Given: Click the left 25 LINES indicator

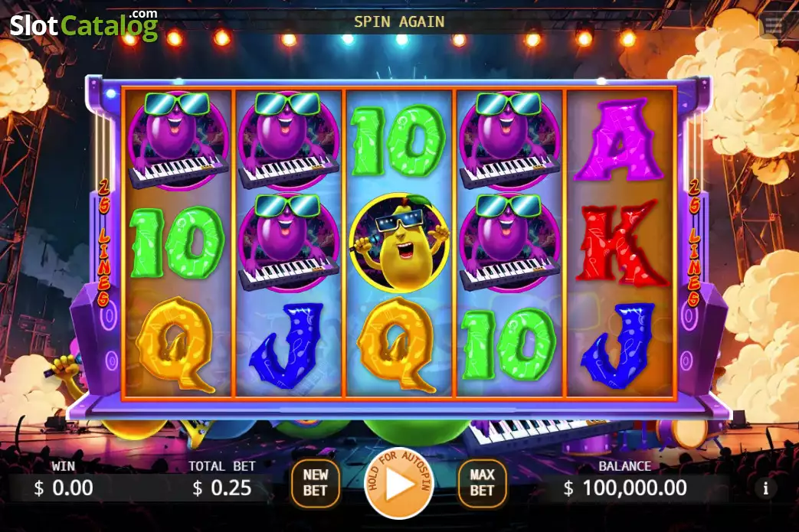Looking at the screenshot, I should pos(103,243).
